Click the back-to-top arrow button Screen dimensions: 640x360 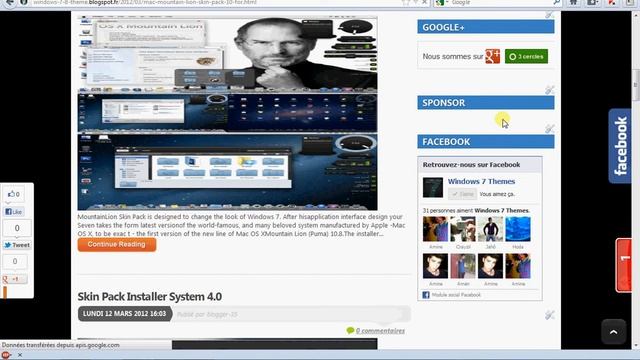pos(613,332)
